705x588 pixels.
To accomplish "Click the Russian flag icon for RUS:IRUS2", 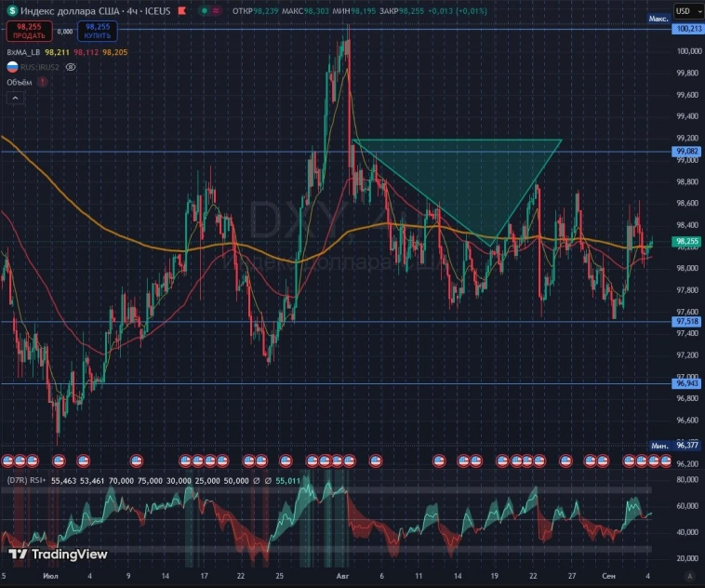I will point(13,67).
